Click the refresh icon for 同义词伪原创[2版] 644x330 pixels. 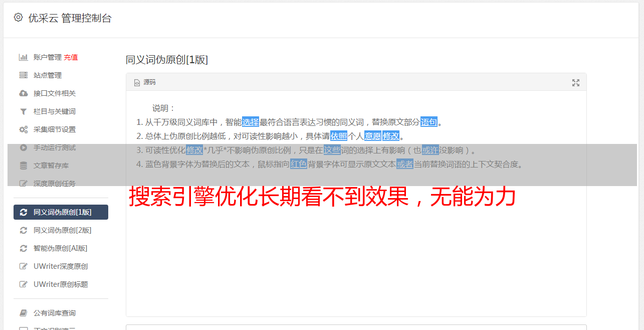(23, 230)
